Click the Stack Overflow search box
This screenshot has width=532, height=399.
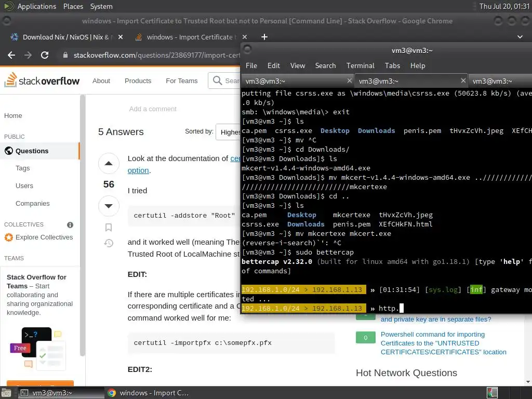click(x=224, y=81)
